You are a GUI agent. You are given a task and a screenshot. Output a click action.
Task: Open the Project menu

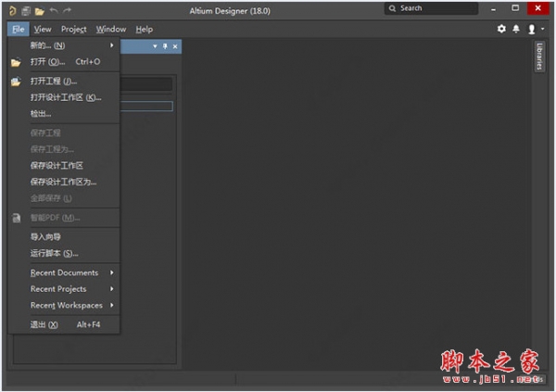click(x=74, y=29)
